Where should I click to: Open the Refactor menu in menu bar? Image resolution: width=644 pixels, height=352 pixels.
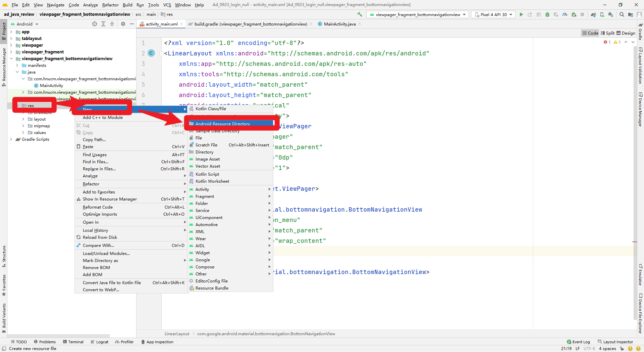(x=110, y=5)
